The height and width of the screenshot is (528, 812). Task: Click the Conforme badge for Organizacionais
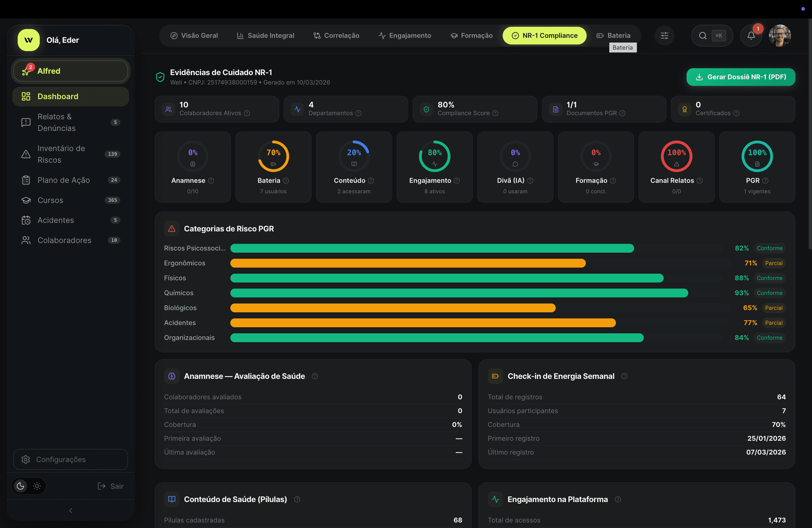[x=769, y=338]
